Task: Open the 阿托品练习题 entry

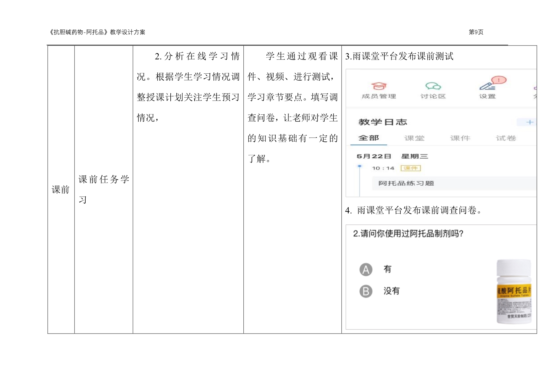Action: click(x=406, y=183)
